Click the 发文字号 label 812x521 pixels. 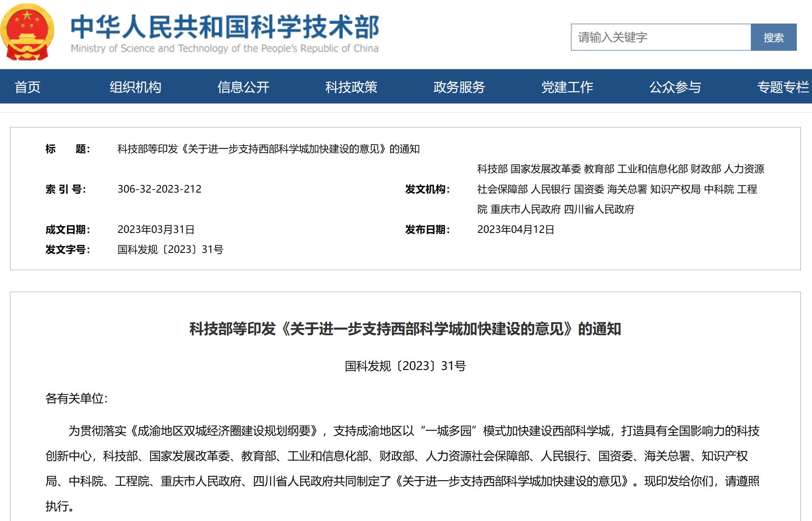[x=68, y=249]
